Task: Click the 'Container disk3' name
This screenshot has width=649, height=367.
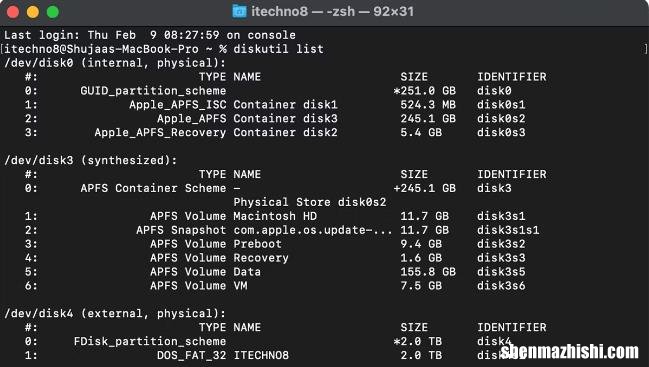Action: coord(286,118)
